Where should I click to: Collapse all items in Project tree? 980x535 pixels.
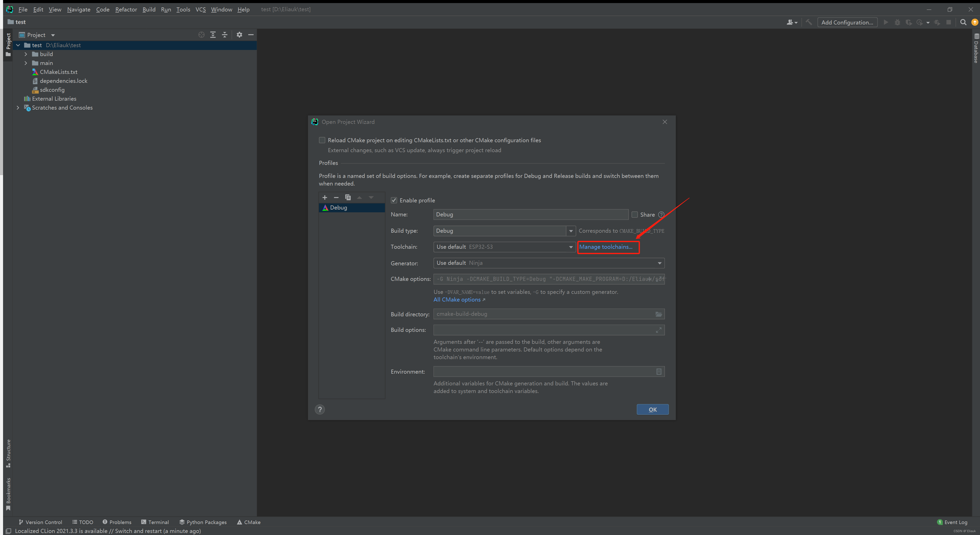click(x=224, y=35)
